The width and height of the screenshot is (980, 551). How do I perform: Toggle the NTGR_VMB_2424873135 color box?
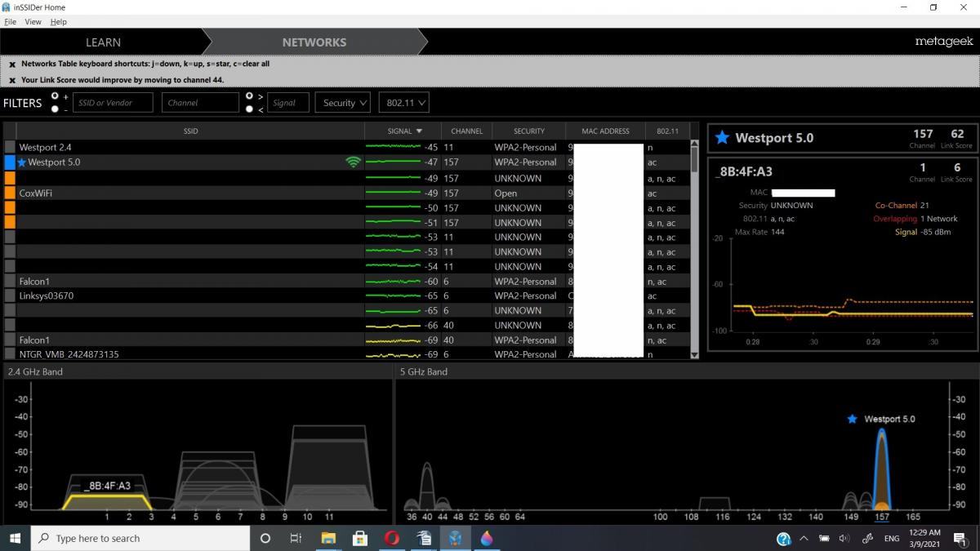pos(10,354)
